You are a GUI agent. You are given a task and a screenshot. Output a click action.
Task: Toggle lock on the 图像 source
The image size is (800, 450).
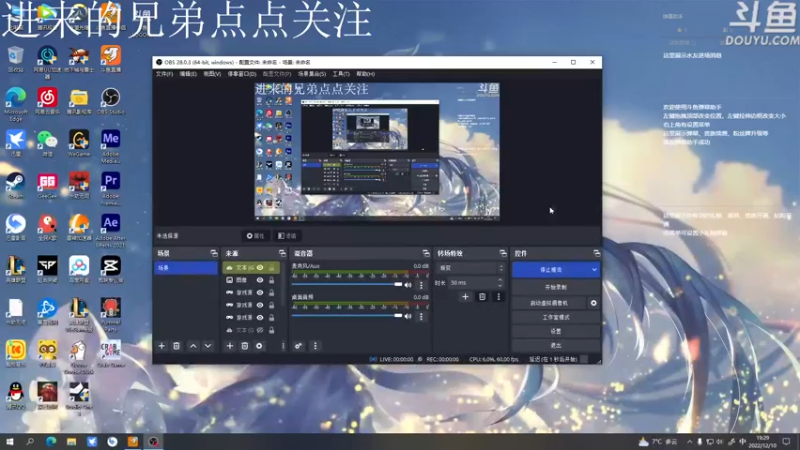tap(271, 280)
